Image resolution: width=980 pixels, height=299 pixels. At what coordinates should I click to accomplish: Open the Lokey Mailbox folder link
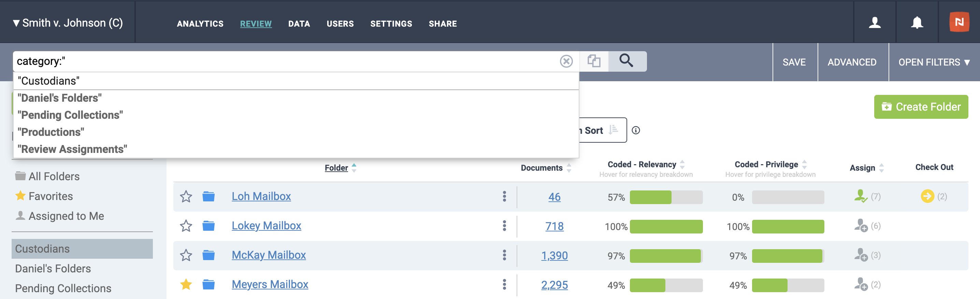[266, 226]
